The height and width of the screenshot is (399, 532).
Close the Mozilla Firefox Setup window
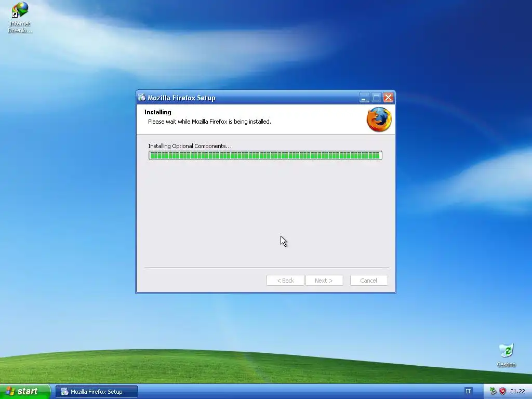[388, 98]
